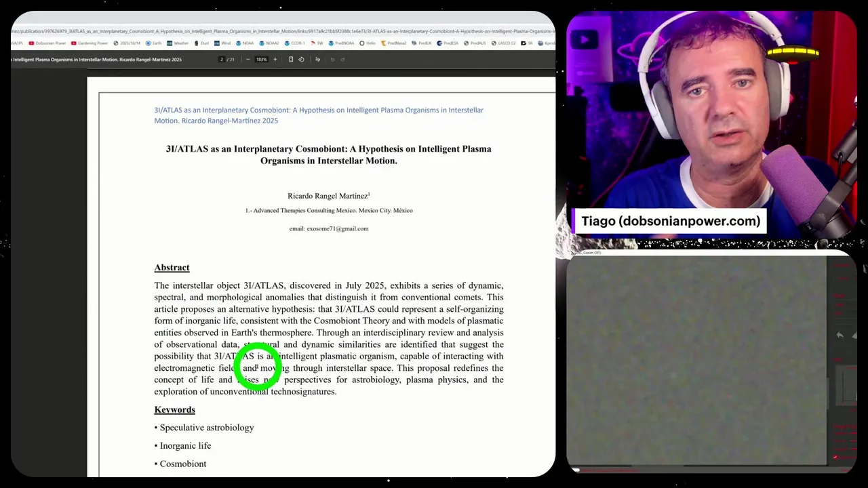Open the SR bookmark
This screenshot has width=868, height=488.
[526, 43]
